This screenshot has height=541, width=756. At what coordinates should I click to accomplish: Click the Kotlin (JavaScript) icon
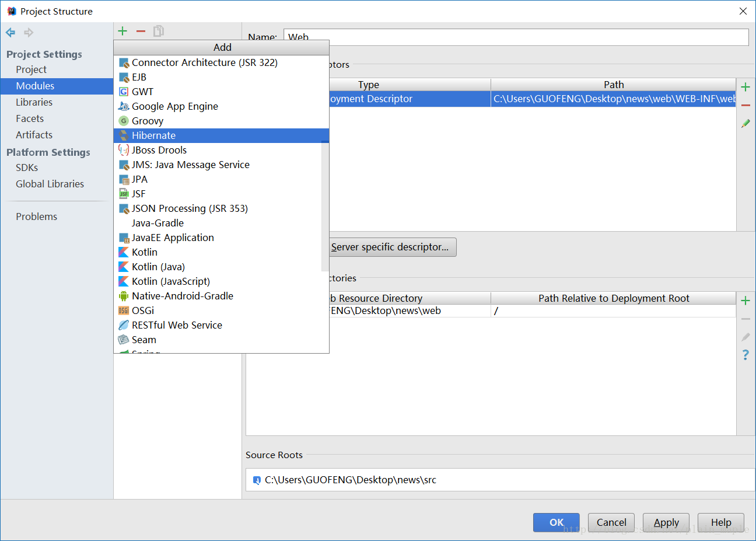click(124, 281)
